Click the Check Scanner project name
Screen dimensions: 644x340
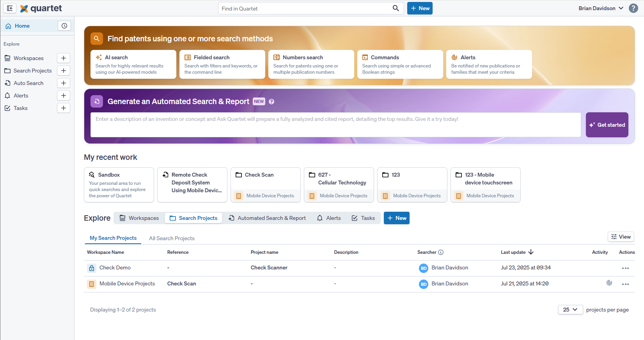269,268
